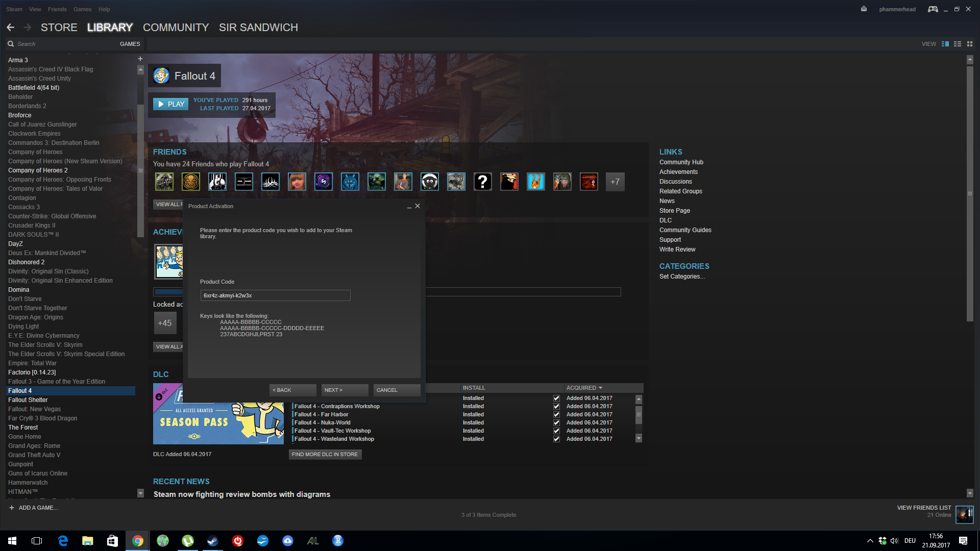This screenshot has height=551, width=980.
Task: Click the achievement progress bar
Action: tap(387, 292)
